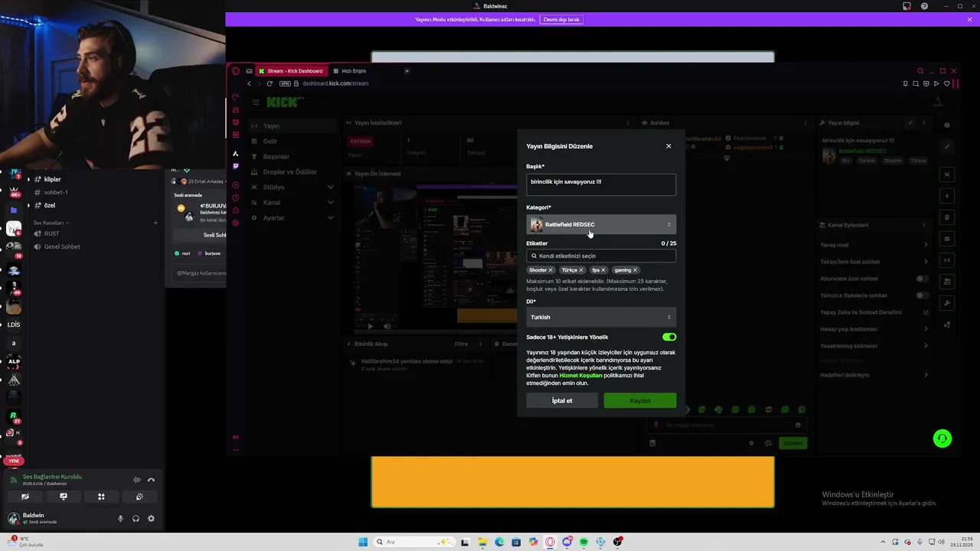Open a new browser tab with plus
This screenshot has width=980, height=551.
(x=407, y=70)
